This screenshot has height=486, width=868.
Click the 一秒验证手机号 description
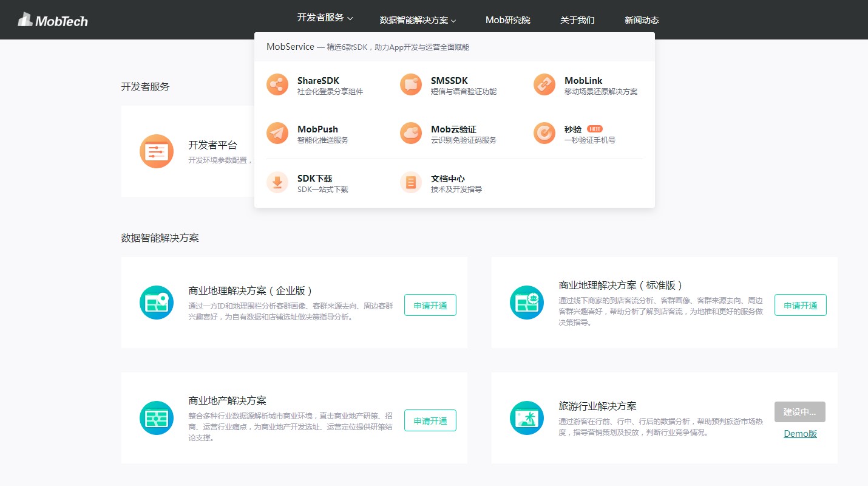point(590,140)
